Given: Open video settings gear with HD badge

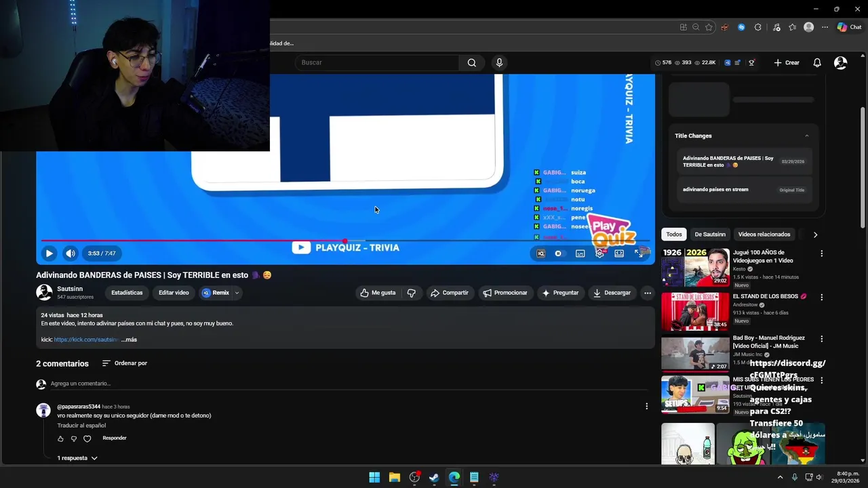Looking at the screenshot, I should click(599, 253).
